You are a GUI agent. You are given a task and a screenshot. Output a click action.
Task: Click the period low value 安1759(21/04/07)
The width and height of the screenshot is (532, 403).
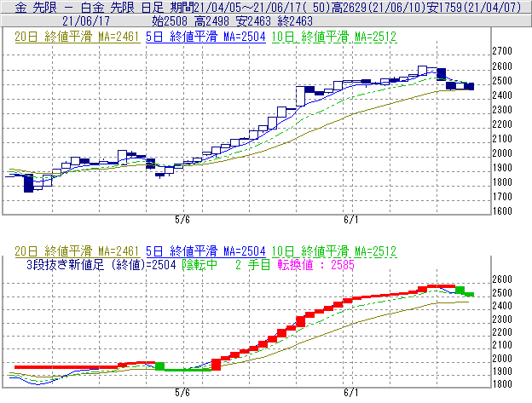474,7
